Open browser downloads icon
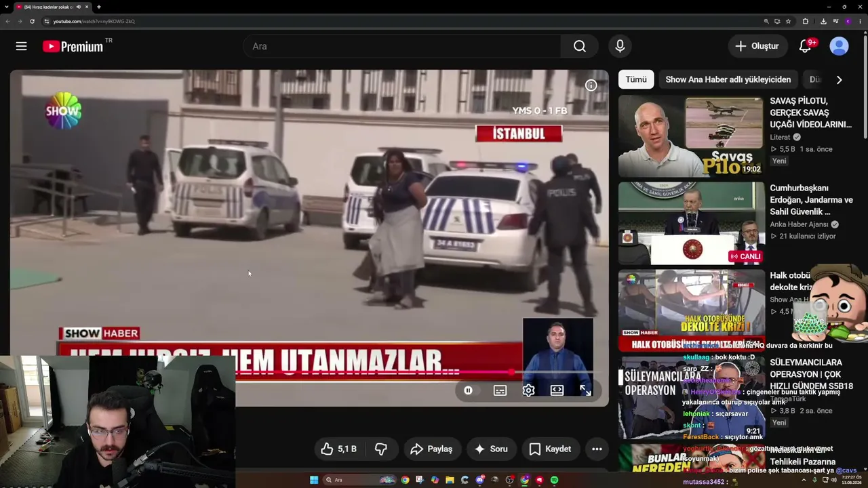This screenshot has width=868, height=488. tap(823, 21)
